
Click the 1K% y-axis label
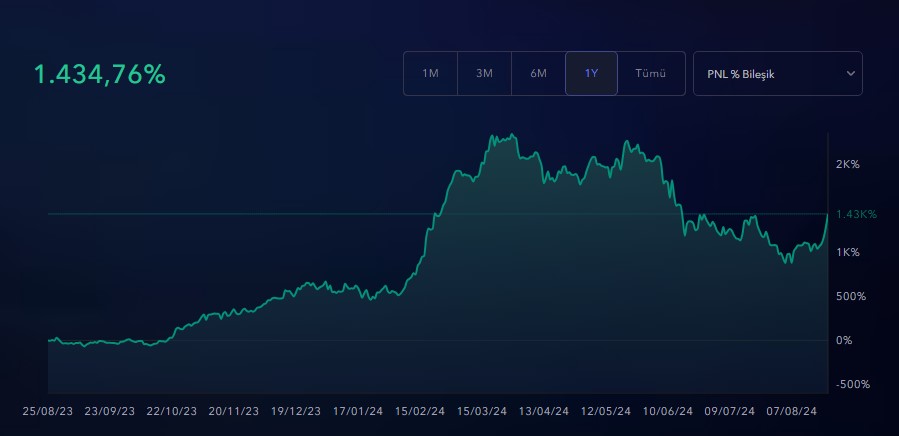(x=847, y=252)
